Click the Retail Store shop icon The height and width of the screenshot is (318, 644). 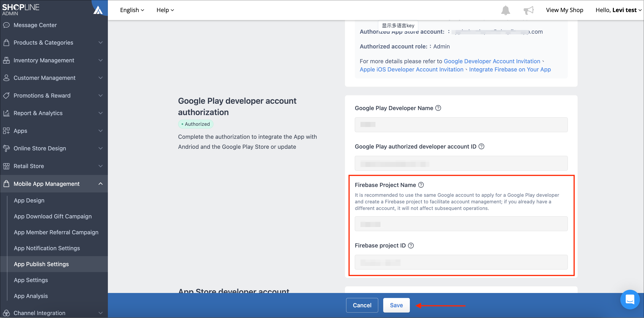coord(7,166)
